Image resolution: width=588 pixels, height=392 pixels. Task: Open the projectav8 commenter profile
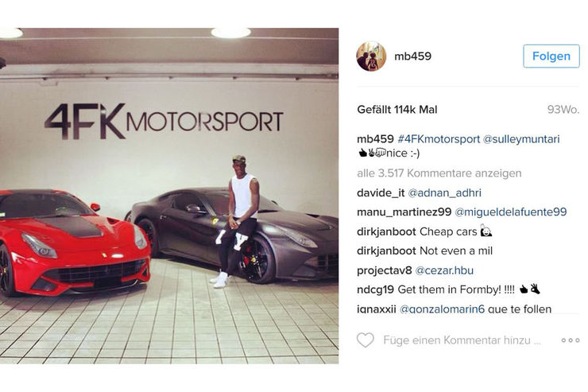point(385,270)
